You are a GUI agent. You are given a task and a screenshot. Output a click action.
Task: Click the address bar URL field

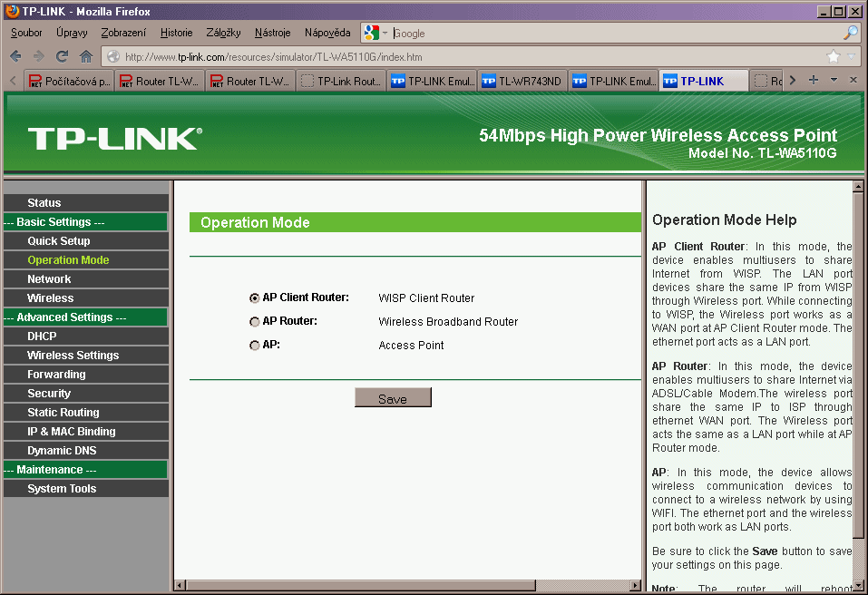[x=454, y=56]
